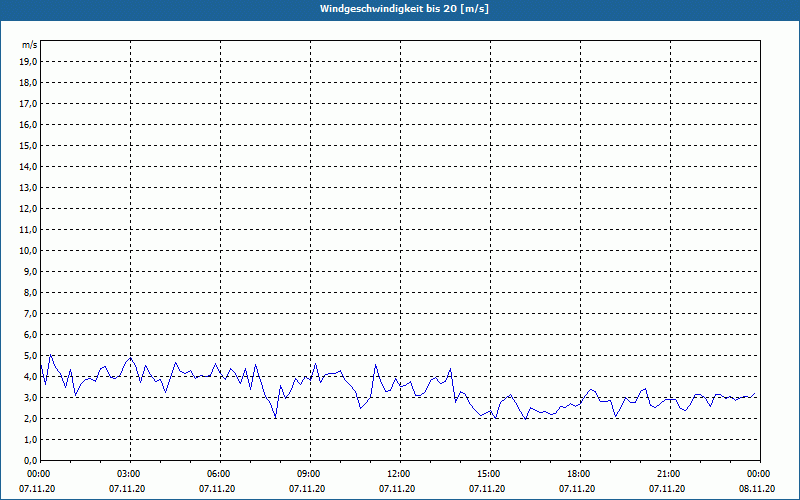Screen dimensions: 800x500
Task: Click the 8,0 y-axis label
Action: coord(30,292)
